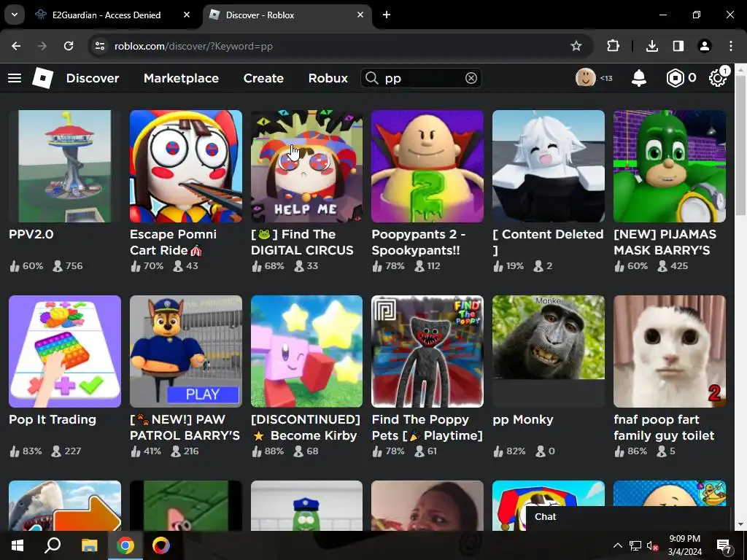Viewport: 747px width, 560px height.
Task: Go back to the previous page
Action: (x=16, y=46)
